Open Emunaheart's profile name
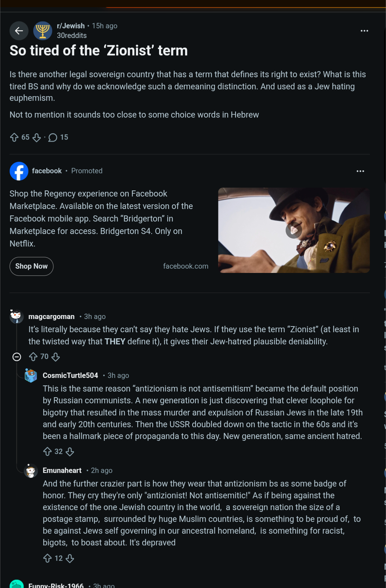This screenshot has height=588, width=386. 62,470
